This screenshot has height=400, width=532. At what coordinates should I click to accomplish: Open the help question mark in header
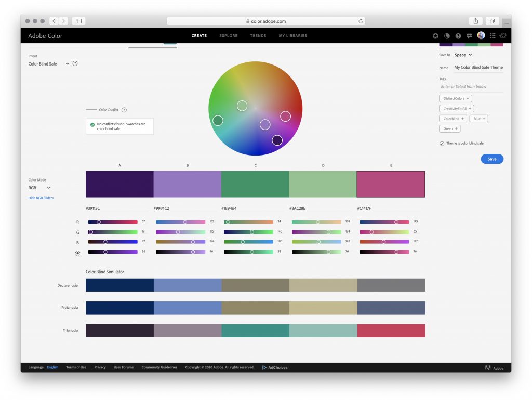click(x=458, y=36)
